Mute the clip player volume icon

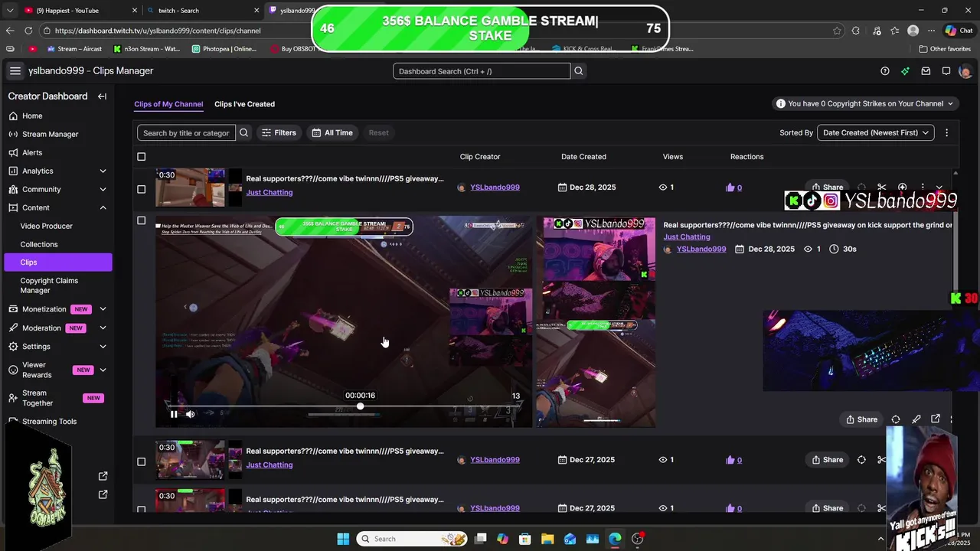pyautogui.click(x=190, y=414)
